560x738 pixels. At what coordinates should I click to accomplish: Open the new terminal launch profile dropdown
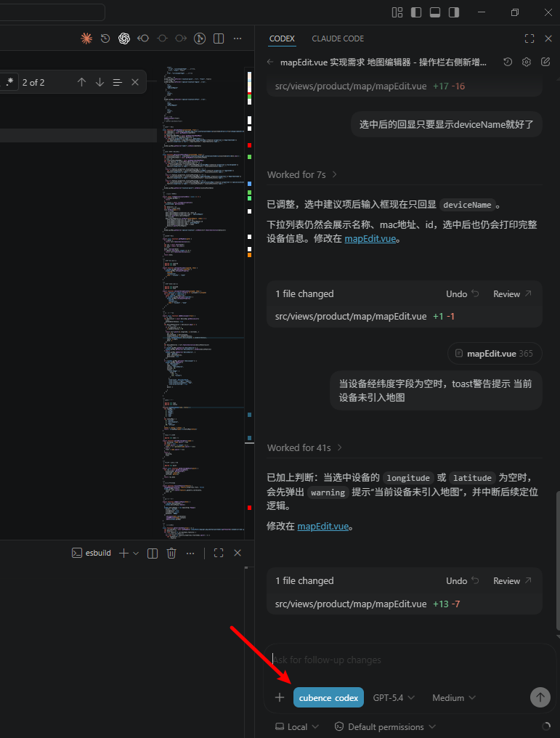point(136,553)
